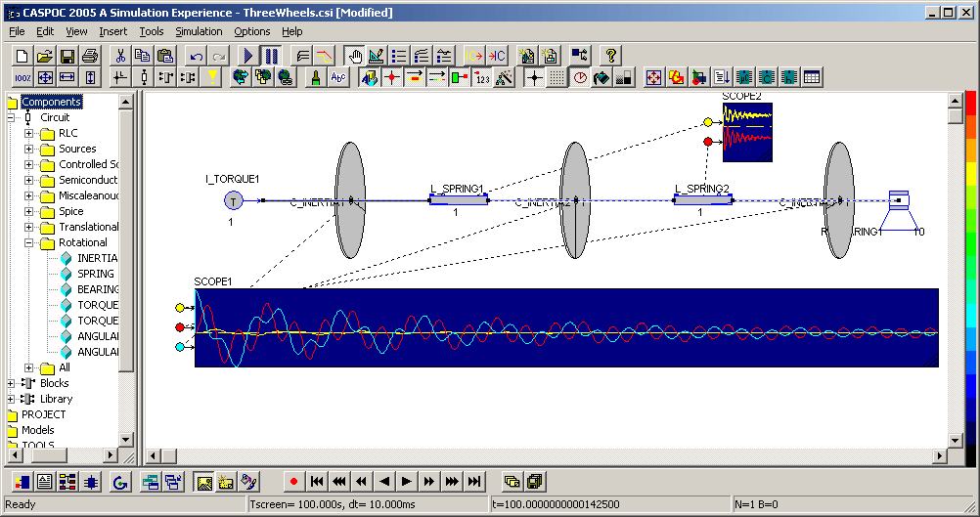Screen dimensions: 980x517
Task: Toggle the clock timer button
Action: click(x=579, y=77)
